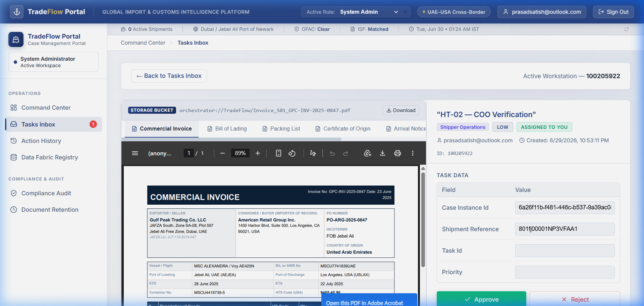Open Data Fabric Registry

click(53, 157)
